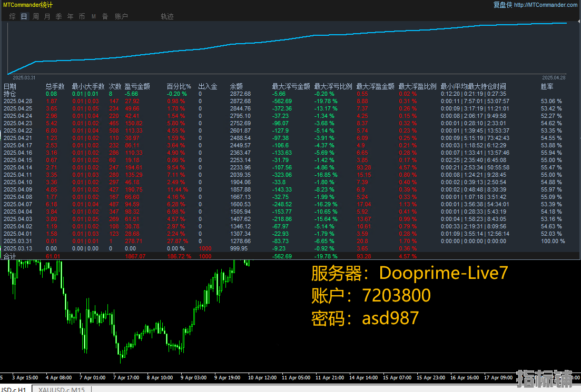Select the 2025.03.31 row
This screenshot has height=392, width=581.
tap(290, 241)
